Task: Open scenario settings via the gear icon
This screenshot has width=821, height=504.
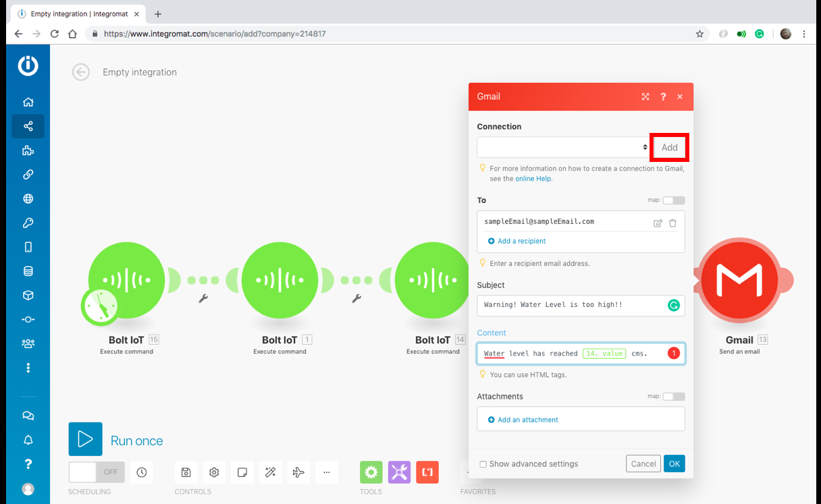Action: click(x=214, y=472)
